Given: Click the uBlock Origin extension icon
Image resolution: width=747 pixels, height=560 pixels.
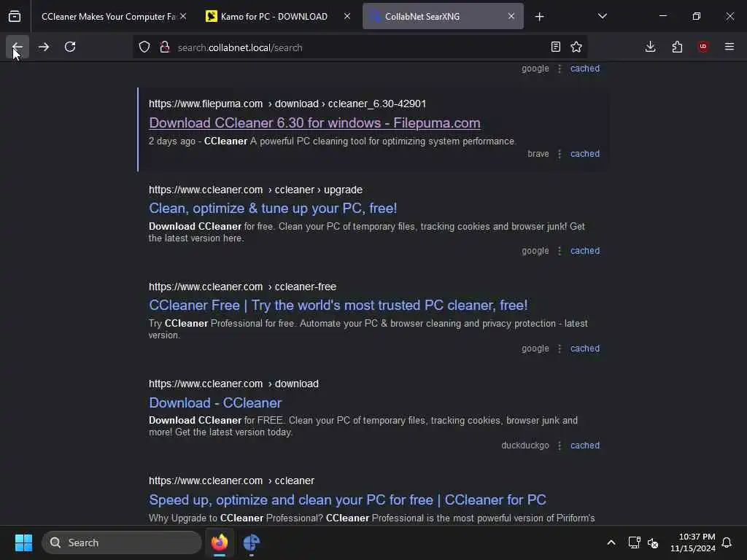Looking at the screenshot, I should (x=703, y=47).
